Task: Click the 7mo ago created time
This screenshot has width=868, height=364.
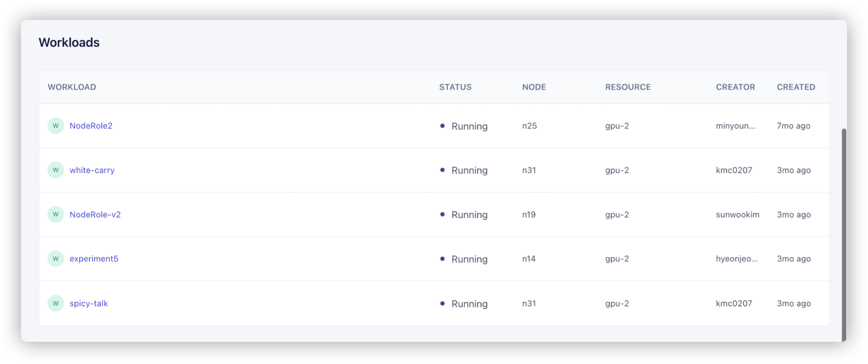Action: [x=793, y=126]
